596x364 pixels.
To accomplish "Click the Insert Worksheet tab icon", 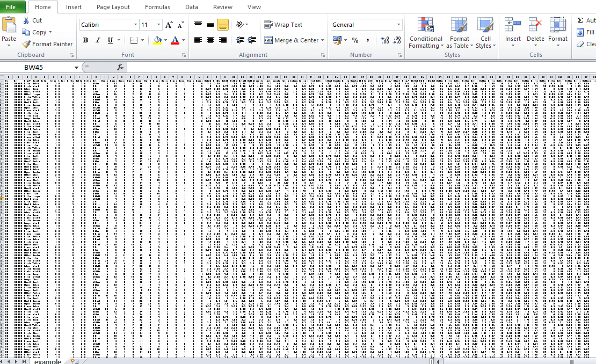I will 75,361.
